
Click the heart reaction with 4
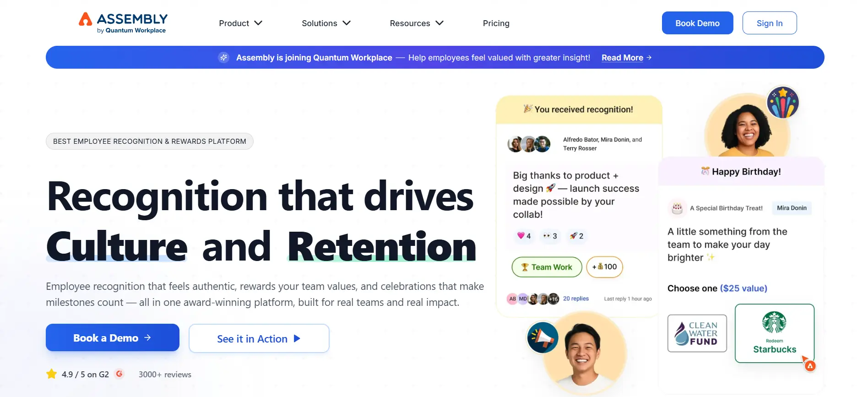coord(524,236)
